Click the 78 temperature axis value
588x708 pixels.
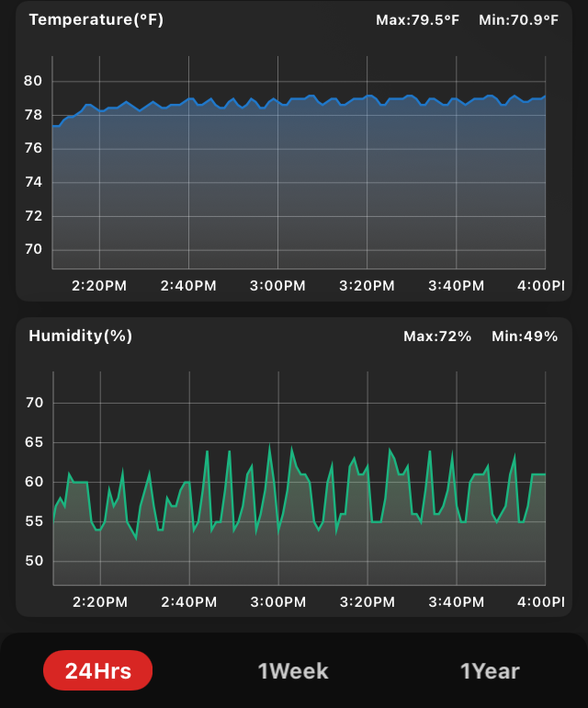pos(33,115)
